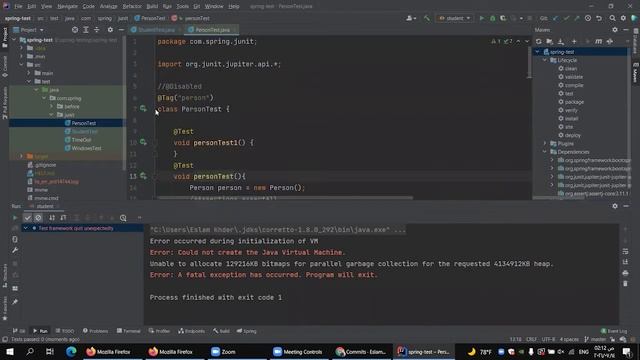Toggle Show Ignored tests button
640x360 pixels.
pos(38,218)
